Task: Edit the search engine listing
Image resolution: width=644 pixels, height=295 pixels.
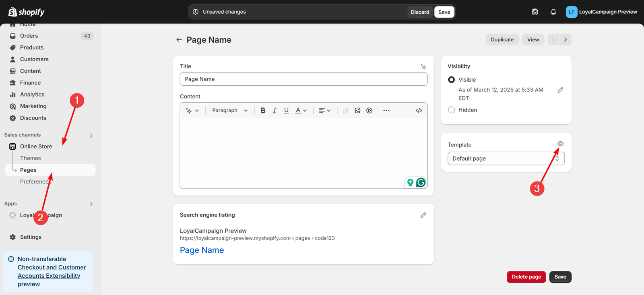Action: [423, 215]
